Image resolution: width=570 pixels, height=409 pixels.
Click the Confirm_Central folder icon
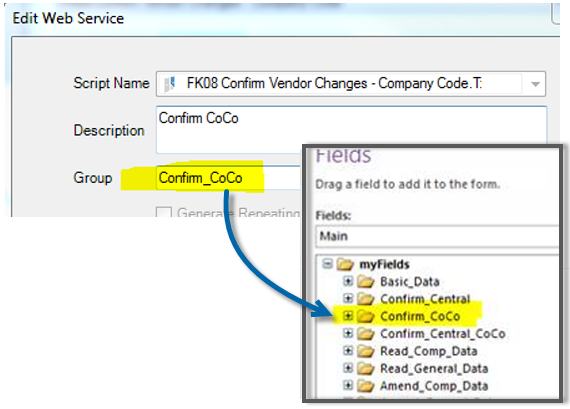pos(365,299)
